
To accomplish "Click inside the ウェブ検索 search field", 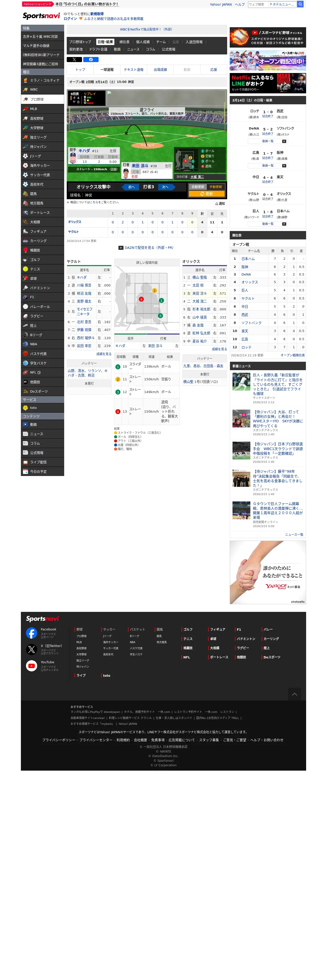I will 258,4.
